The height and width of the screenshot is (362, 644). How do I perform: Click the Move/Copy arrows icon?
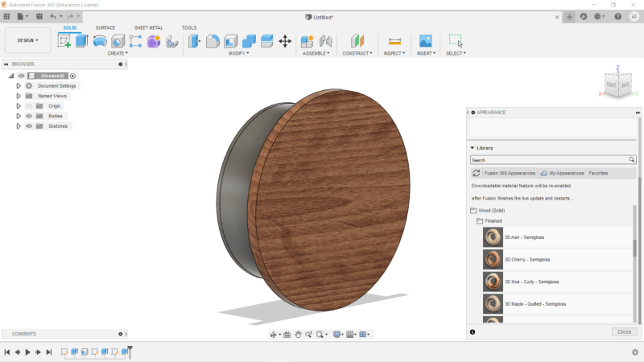(x=284, y=41)
